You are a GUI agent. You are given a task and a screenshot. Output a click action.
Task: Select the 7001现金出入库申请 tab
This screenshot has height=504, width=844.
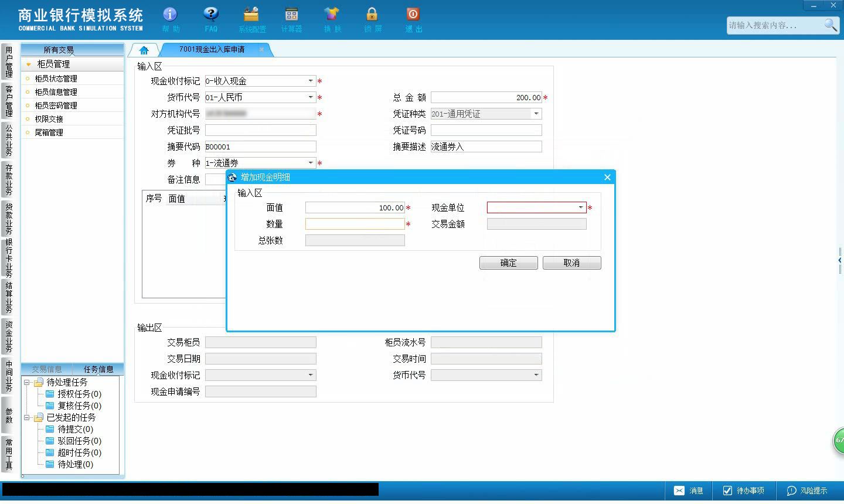click(x=212, y=50)
